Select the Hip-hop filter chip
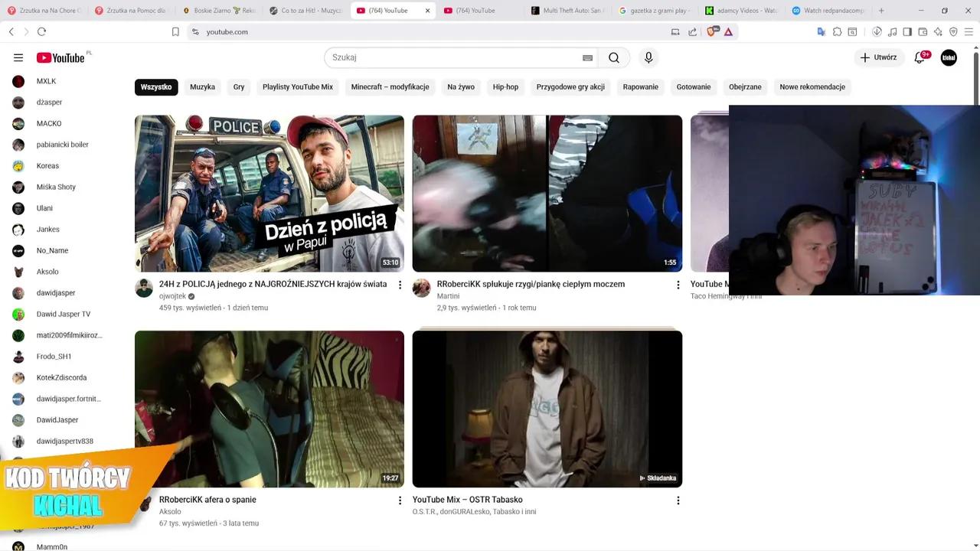 (x=505, y=87)
